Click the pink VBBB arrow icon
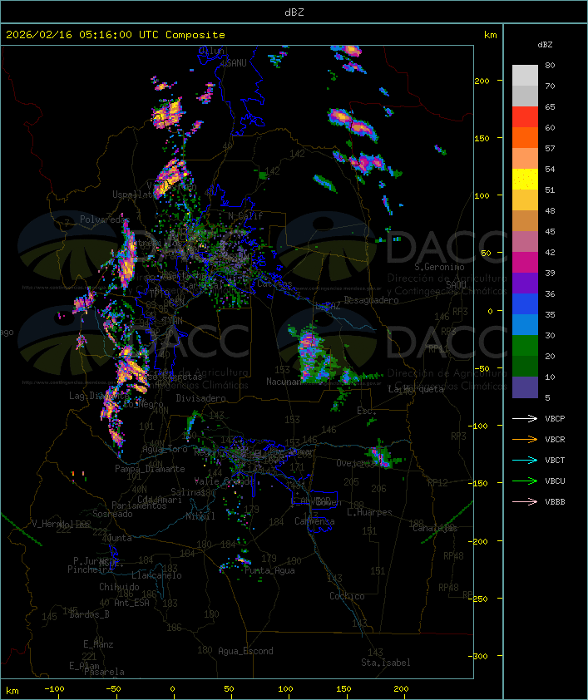The height and width of the screenshot is (700, 588). pos(525,501)
